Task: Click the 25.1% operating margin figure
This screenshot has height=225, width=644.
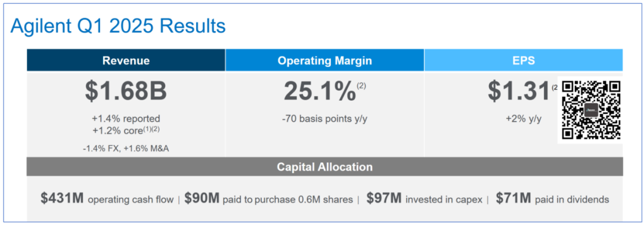Action: [x=320, y=91]
